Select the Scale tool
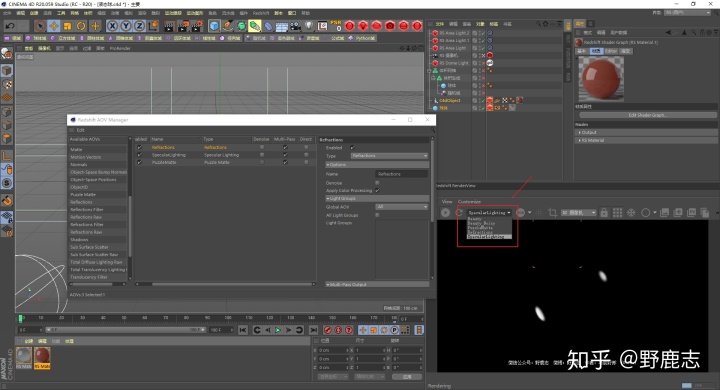This screenshot has width=720, height=390. tap(68, 26)
